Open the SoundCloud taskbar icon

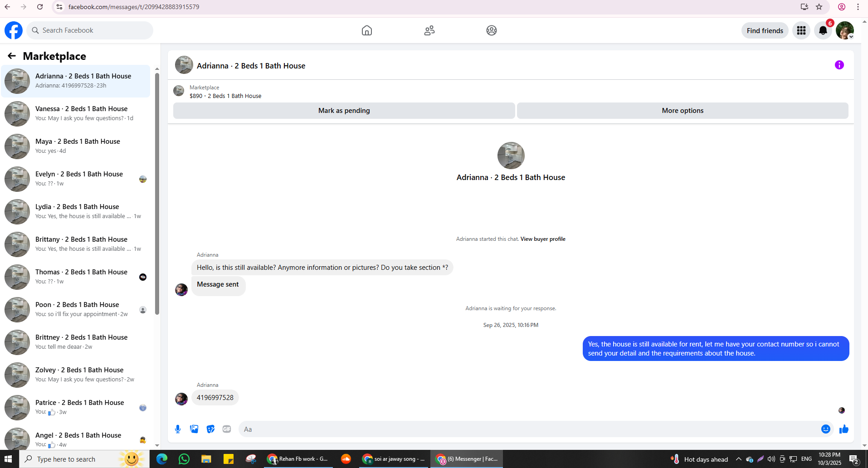click(x=346, y=459)
